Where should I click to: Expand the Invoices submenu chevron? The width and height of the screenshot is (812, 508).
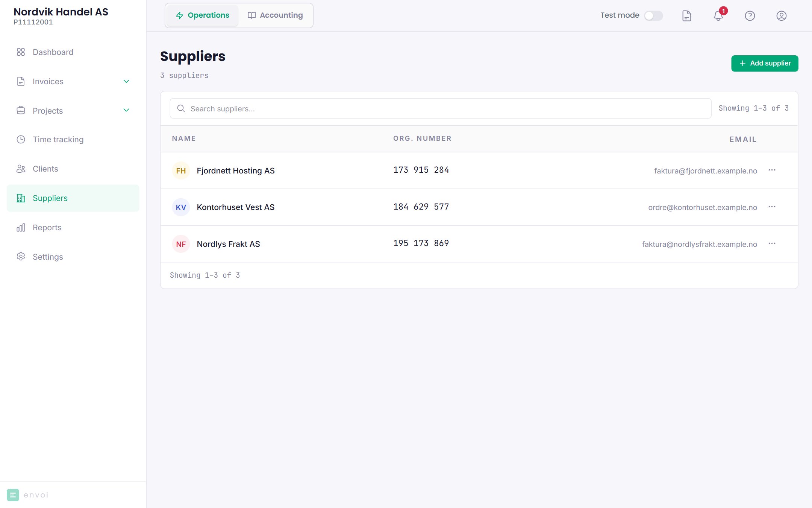[x=126, y=81]
